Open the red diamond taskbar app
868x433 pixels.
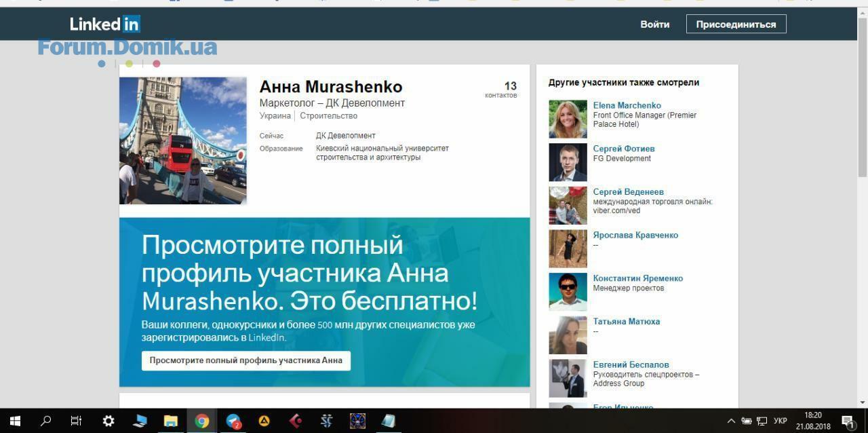pyautogui.click(x=296, y=421)
